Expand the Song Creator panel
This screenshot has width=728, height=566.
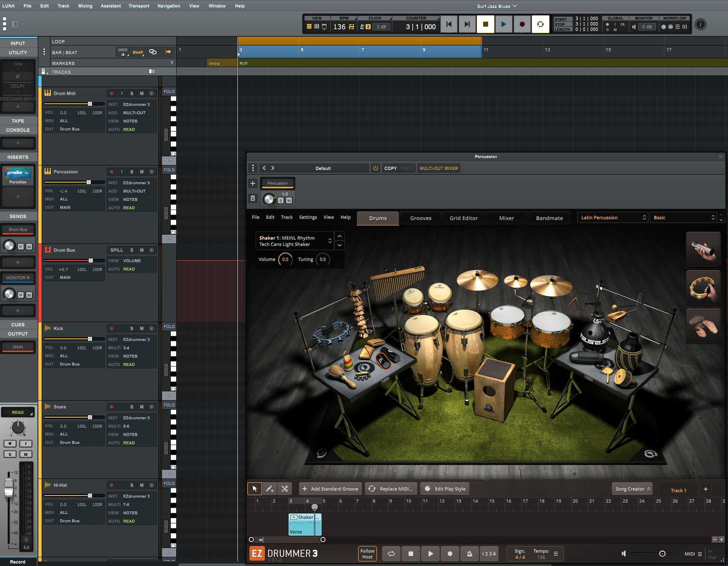[x=632, y=489]
